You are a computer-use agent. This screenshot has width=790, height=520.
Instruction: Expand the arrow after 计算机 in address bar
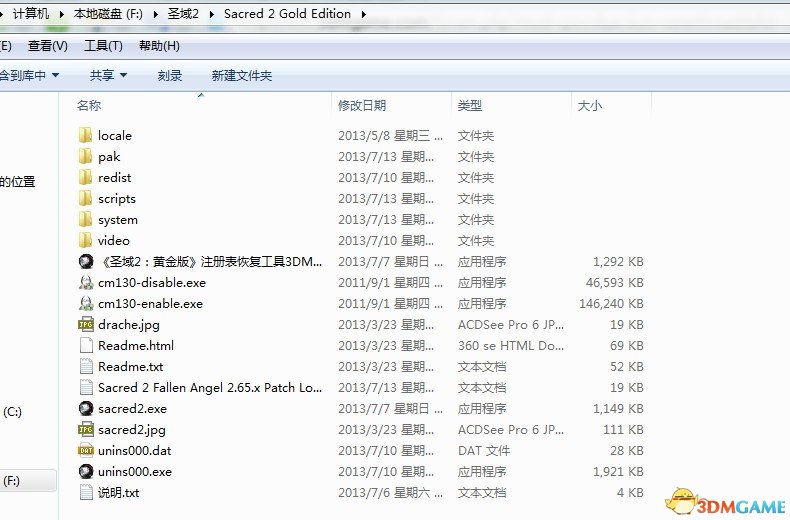pyautogui.click(x=61, y=14)
